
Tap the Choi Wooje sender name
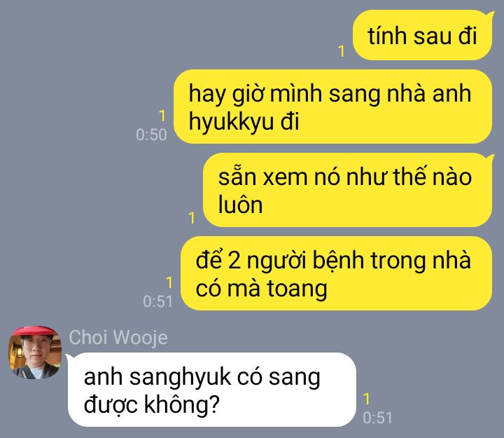pyautogui.click(x=118, y=338)
